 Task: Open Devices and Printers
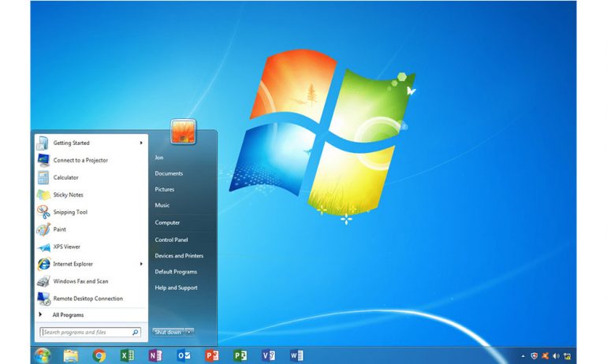(179, 256)
